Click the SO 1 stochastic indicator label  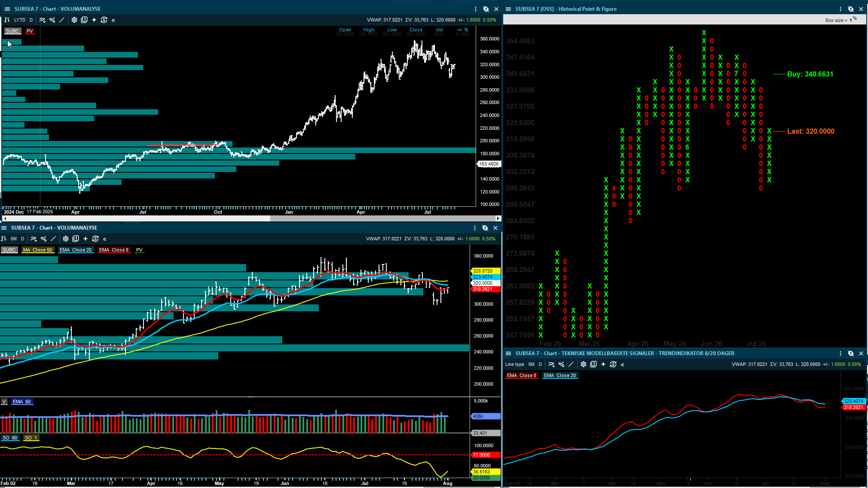[x=31, y=438]
